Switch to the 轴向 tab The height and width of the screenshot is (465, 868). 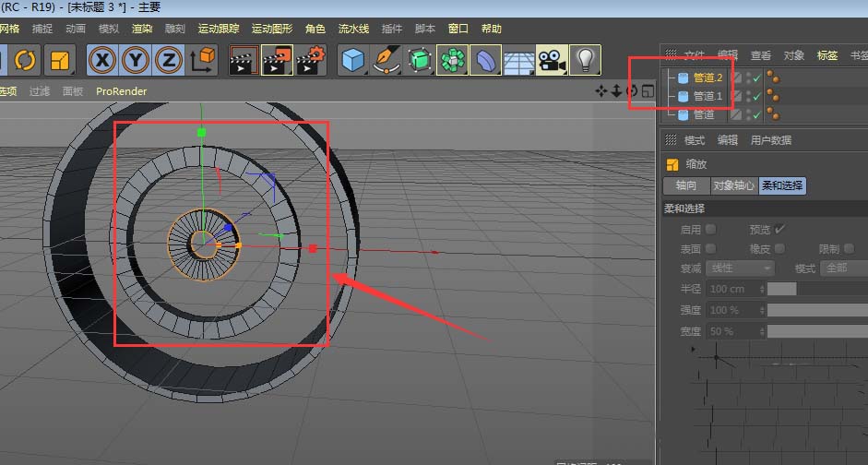[686, 185]
